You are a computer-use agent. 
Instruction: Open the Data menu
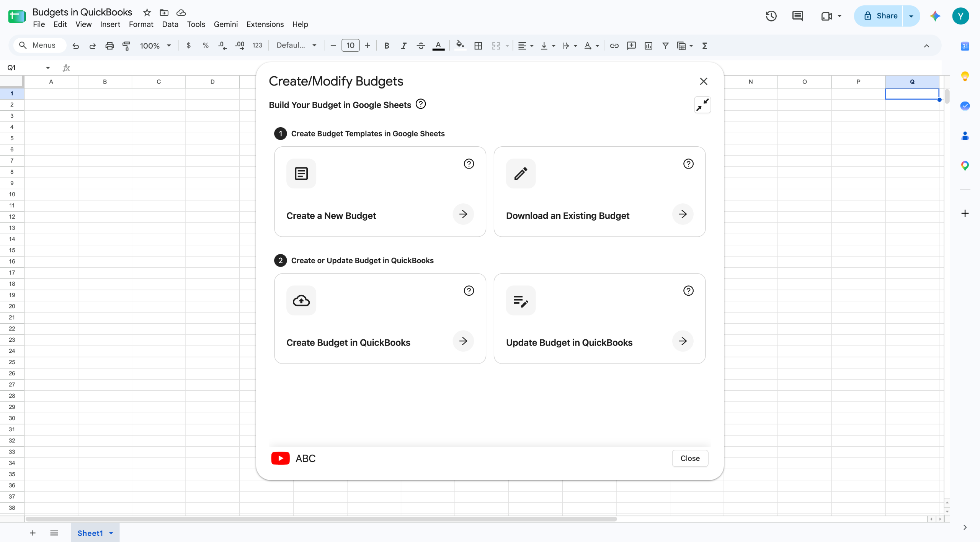pos(170,25)
